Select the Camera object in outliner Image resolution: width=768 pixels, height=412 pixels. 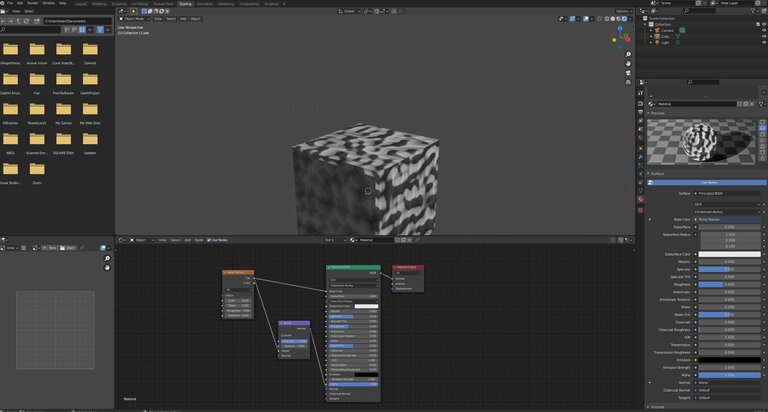click(x=665, y=30)
